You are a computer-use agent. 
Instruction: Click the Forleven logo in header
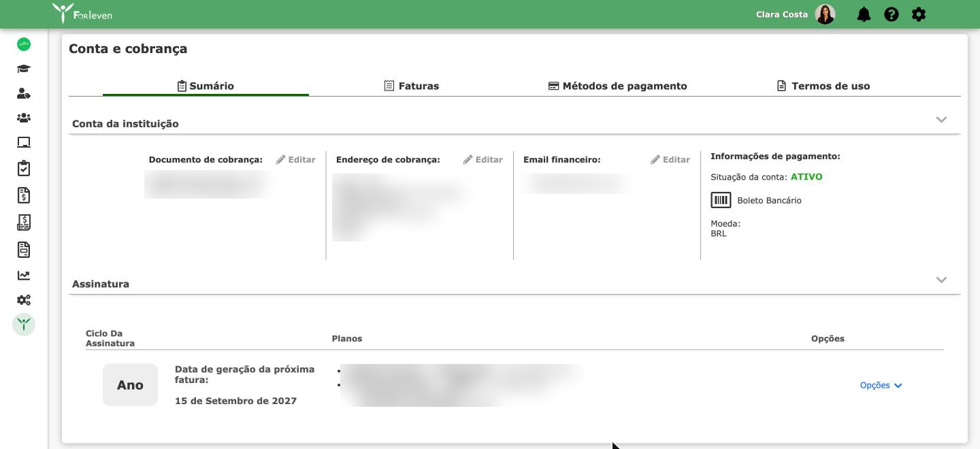click(x=82, y=13)
